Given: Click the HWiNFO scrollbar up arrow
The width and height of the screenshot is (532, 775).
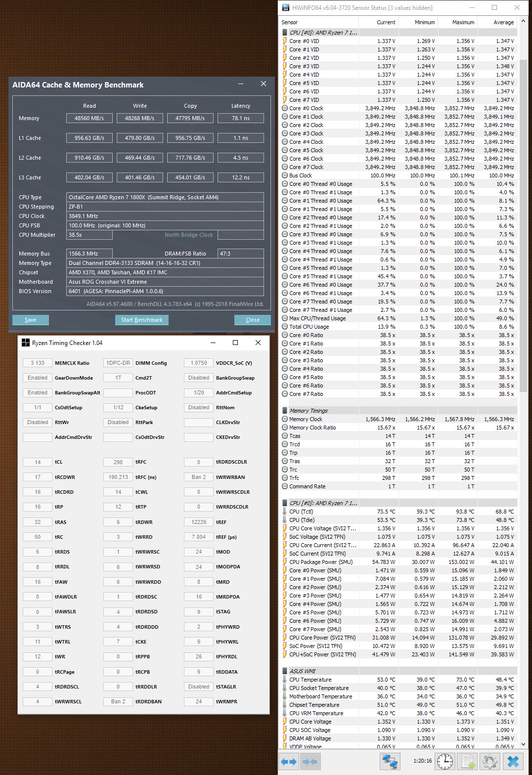Looking at the screenshot, I should point(524,22).
